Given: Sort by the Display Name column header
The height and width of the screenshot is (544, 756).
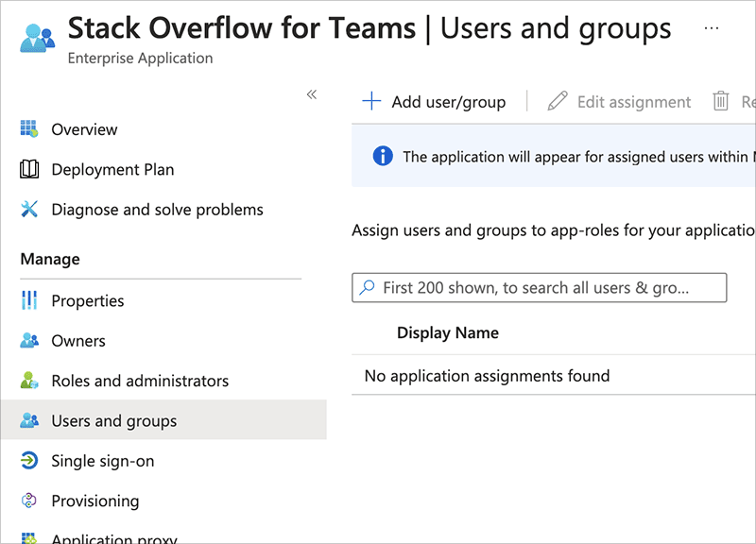Looking at the screenshot, I should point(448,332).
